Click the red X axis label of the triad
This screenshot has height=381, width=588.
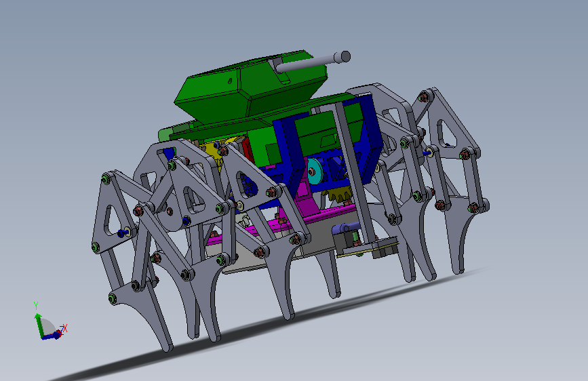pyautogui.click(x=65, y=329)
